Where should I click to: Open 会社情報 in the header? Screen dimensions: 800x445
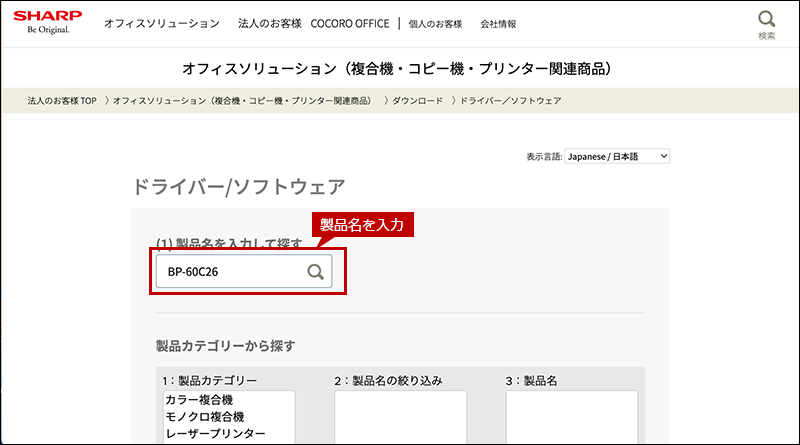498,24
